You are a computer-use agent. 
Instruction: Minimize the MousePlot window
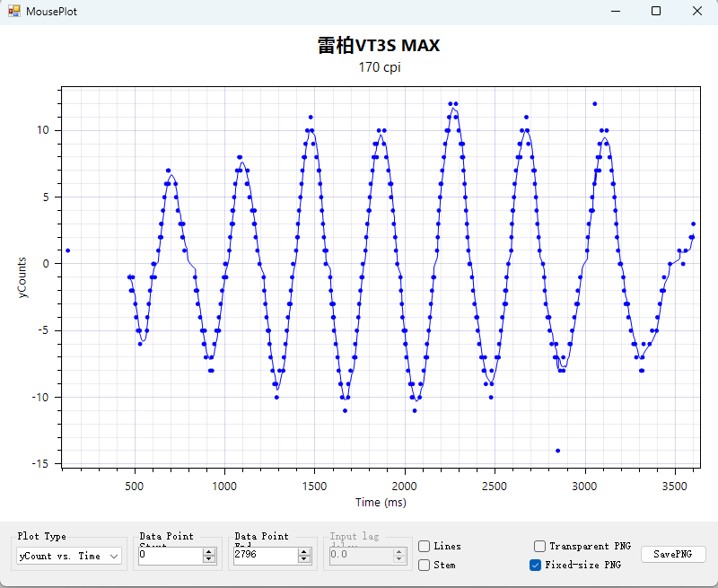coord(616,11)
